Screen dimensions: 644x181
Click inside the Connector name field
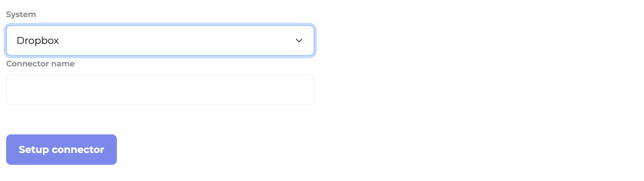[160, 90]
